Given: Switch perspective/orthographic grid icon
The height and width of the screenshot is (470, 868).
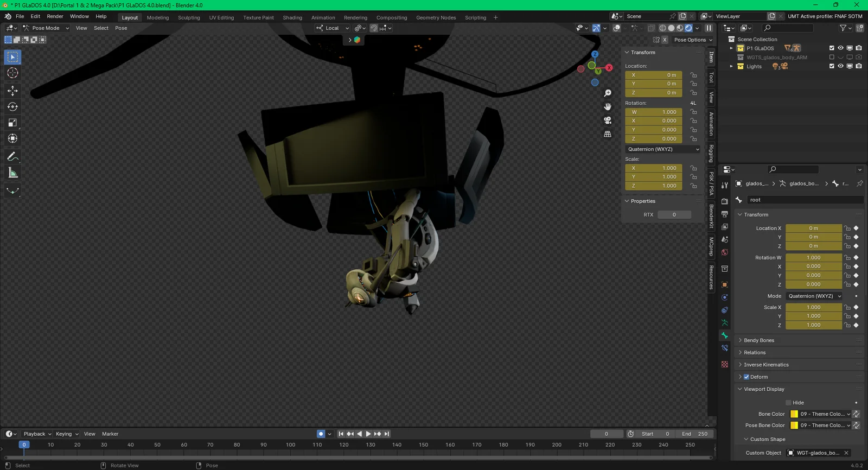Looking at the screenshot, I should (608, 134).
